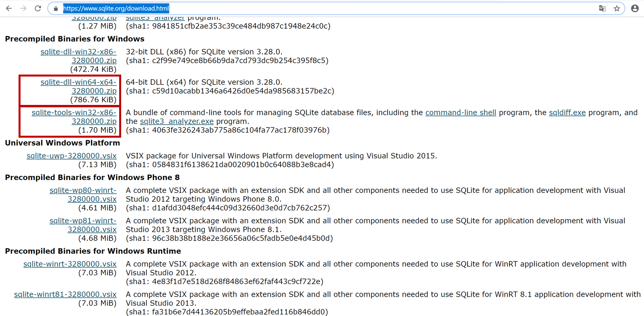Image resolution: width=644 pixels, height=316 pixels.
Task: Open the sqldiff.exe link
Action: click(x=567, y=113)
